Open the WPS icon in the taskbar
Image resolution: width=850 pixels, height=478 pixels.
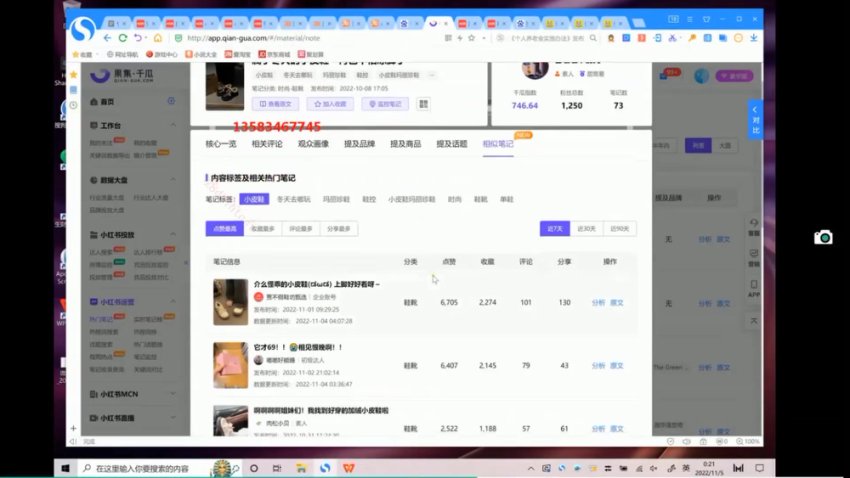(x=348, y=467)
